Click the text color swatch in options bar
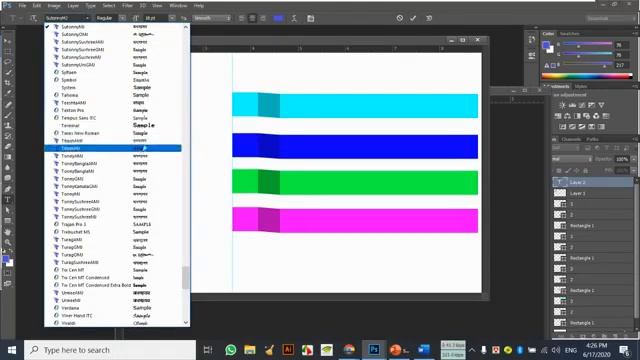 point(278,18)
